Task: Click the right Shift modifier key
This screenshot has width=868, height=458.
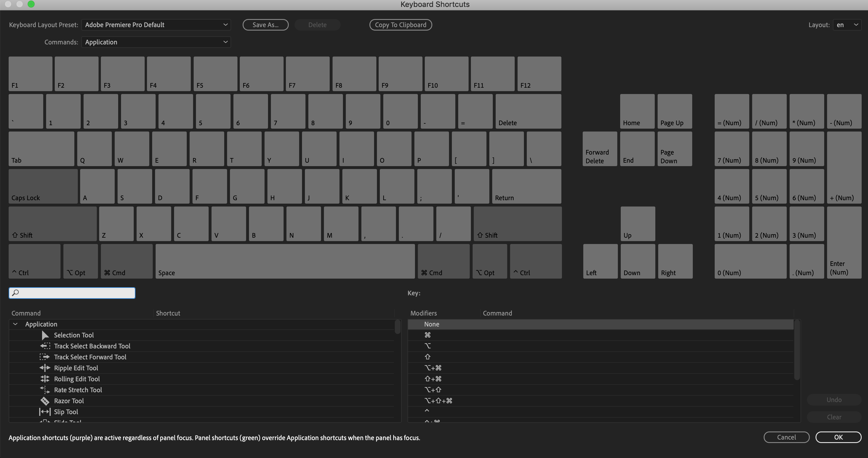Action: [518, 224]
